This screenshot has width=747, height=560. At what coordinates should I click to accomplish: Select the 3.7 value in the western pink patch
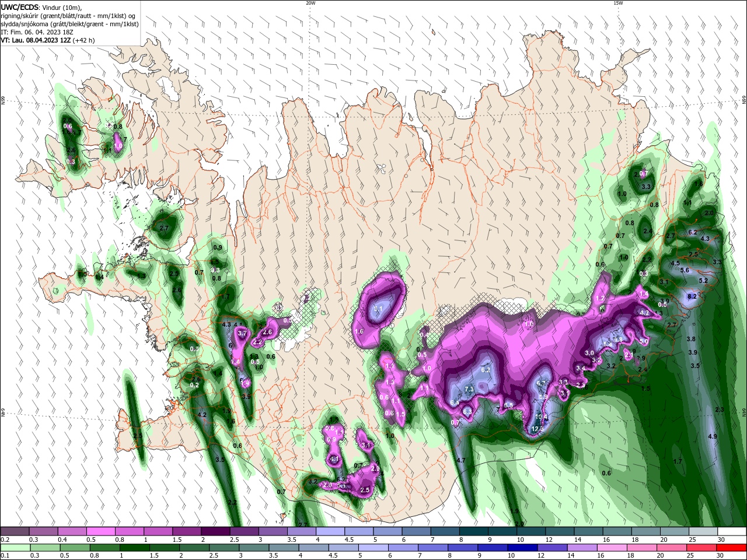tap(243, 333)
